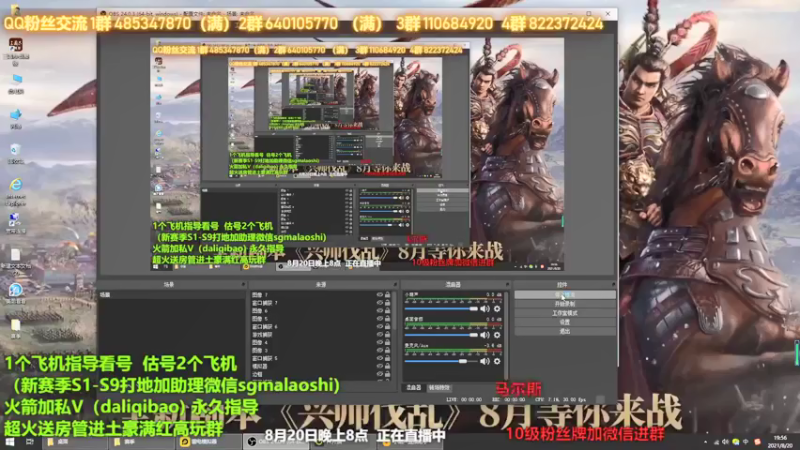The width and height of the screenshot is (800, 450).
Task: Toggle the lock icon on 图像 7
Action: tap(387, 295)
